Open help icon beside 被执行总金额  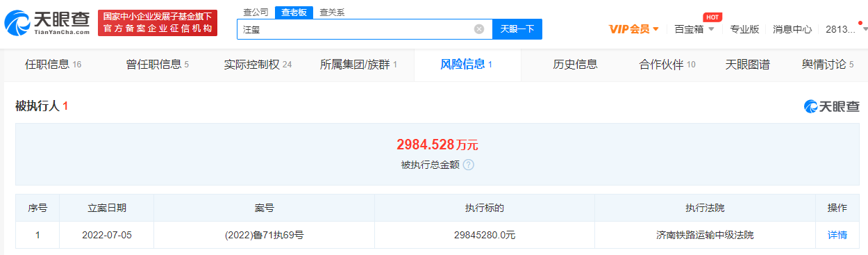[469, 165]
